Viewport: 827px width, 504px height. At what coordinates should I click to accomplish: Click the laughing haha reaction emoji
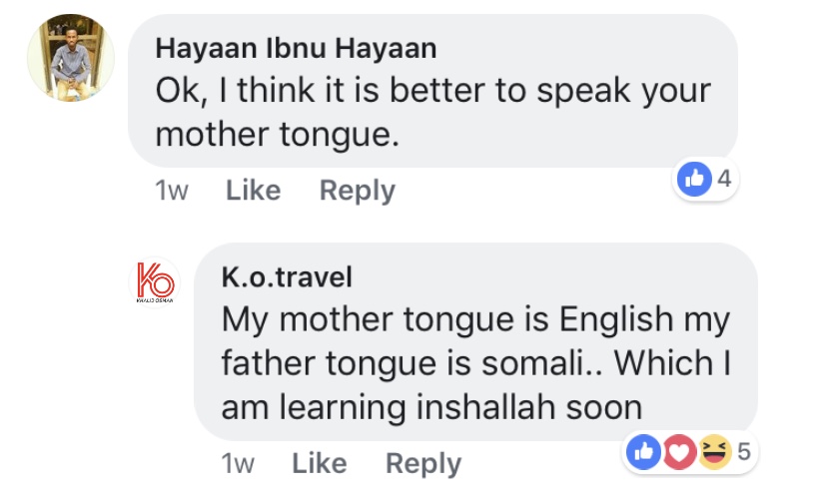[714, 452]
